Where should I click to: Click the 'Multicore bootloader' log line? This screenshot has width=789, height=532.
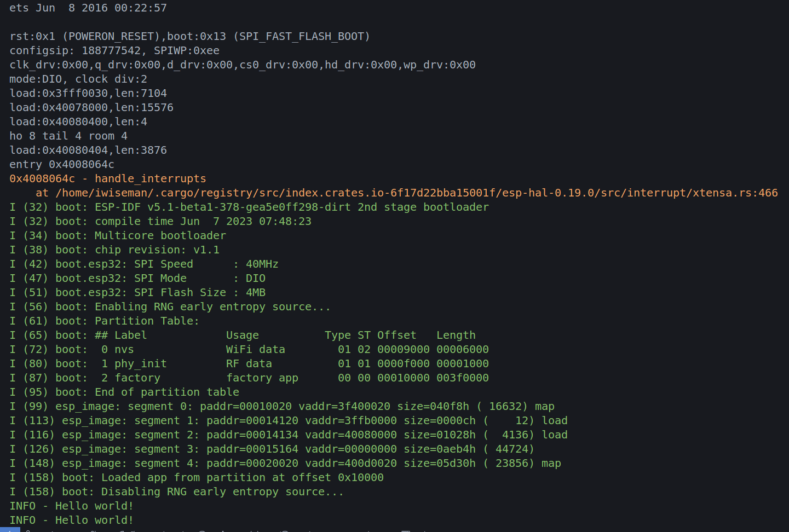(118, 235)
